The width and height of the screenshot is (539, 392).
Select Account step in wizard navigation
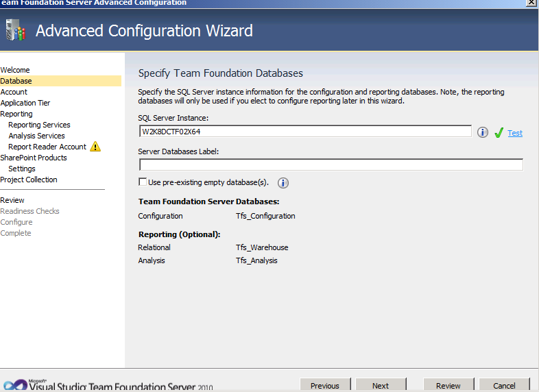(14, 92)
